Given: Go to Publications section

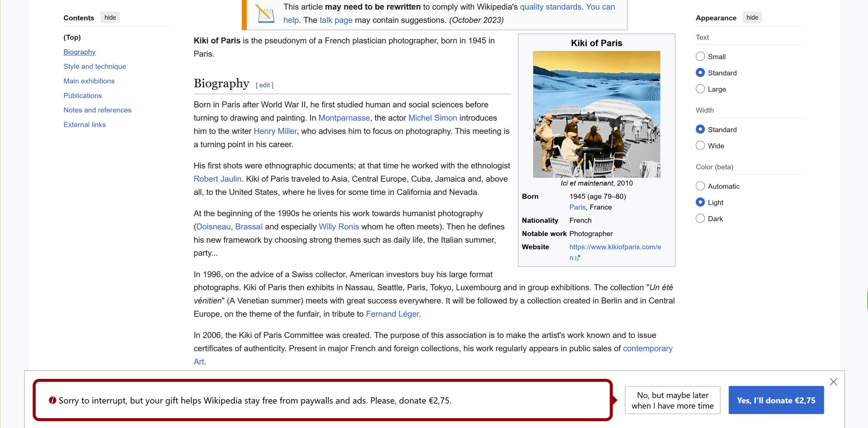Looking at the screenshot, I should pos(83,96).
